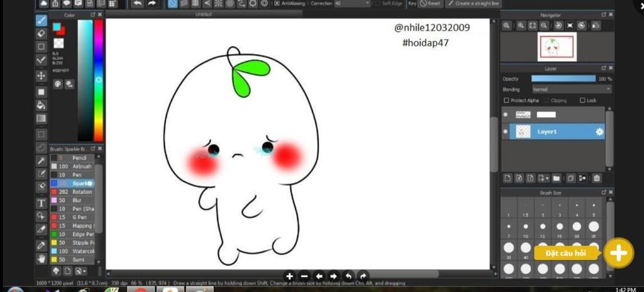Zoom out using Navigator magnifier-minus icon
The height and width of the screenshot is (292, 644).
[x=544, y=25]
